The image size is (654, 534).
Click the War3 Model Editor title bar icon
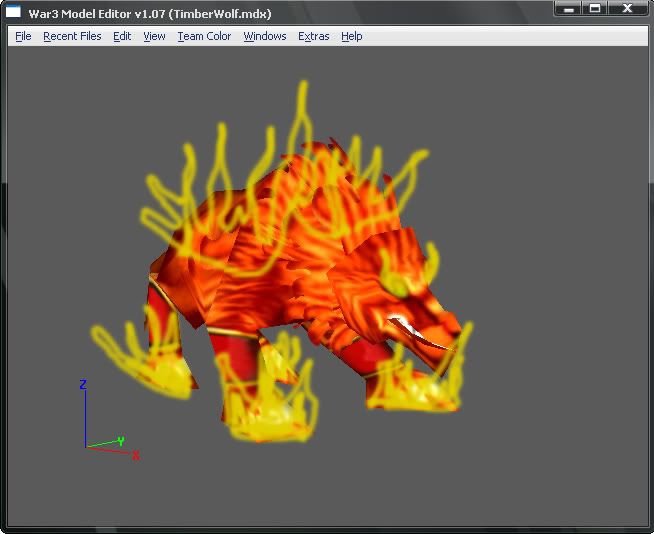pos(13,11)
